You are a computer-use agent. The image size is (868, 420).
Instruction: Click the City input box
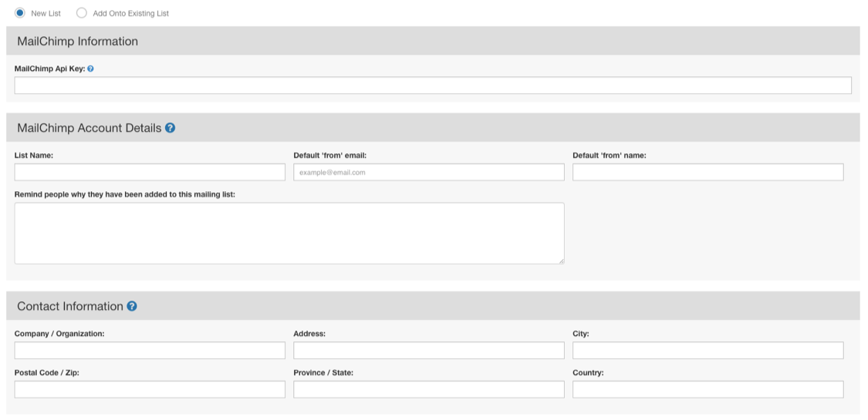pos(708,351)
